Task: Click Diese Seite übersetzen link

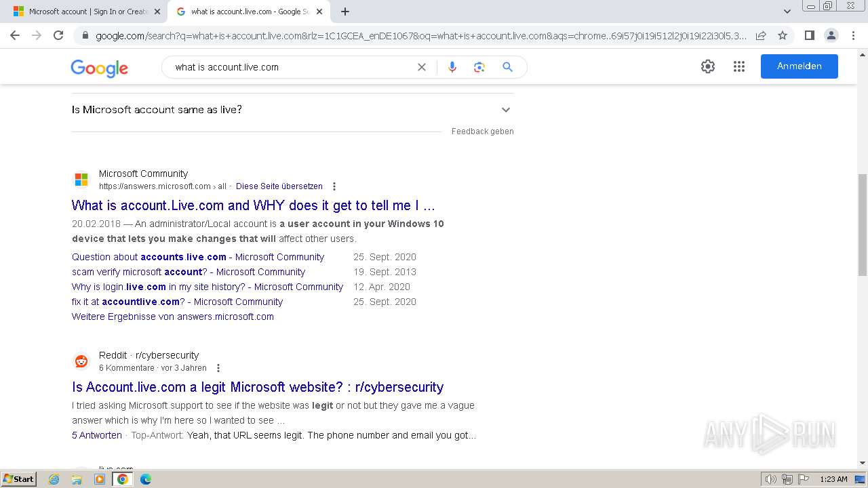Action: tap(279, 186)
